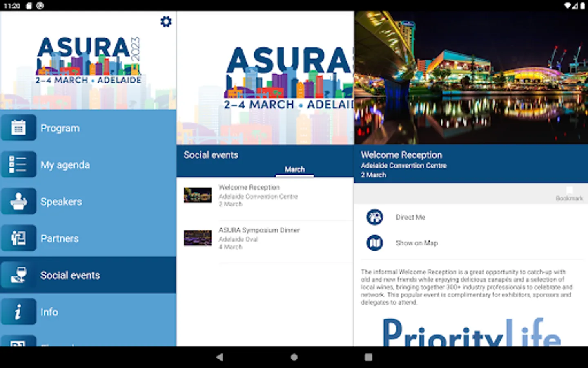
Task: Select the March tab
Action: [295, 169]
